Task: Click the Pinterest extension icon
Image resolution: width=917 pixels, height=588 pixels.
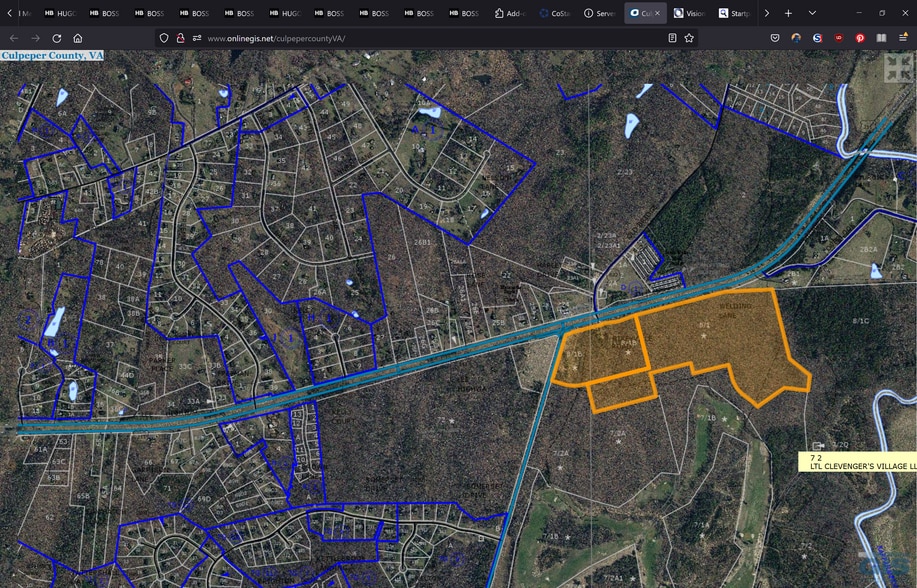Action: [x=860, y=38]
